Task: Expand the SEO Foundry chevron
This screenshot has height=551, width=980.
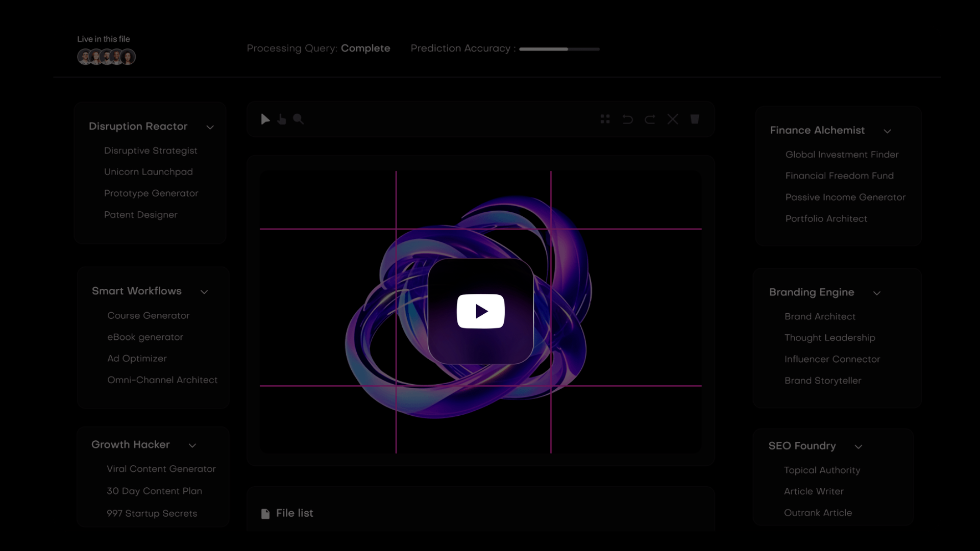Action: pos(859,446)
